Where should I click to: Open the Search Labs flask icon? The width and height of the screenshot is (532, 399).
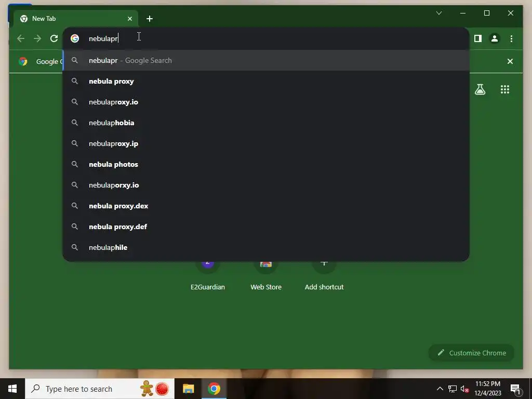pyautogui.click(x=480, y=89)
